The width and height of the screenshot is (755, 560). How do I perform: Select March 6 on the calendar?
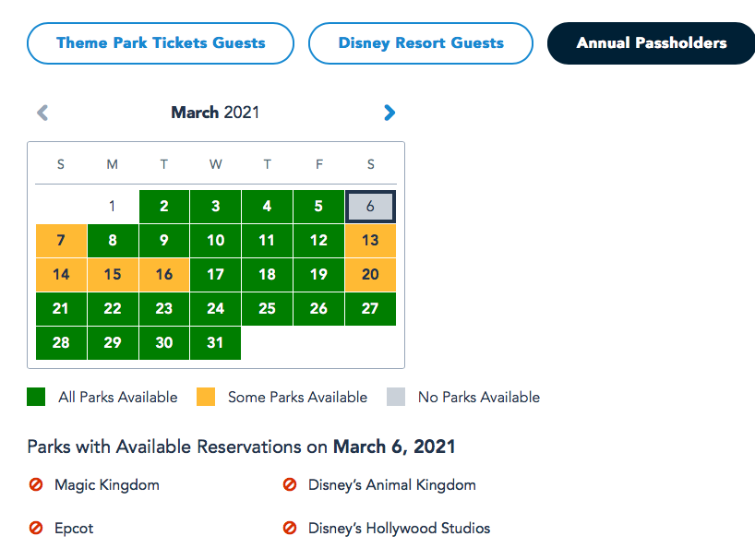coord(370,207)
